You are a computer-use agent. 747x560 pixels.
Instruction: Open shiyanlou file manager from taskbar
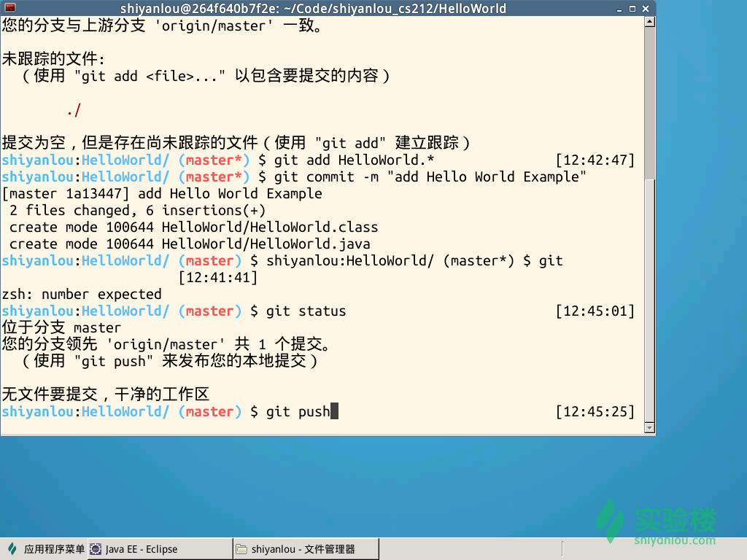tap(306, 549)
